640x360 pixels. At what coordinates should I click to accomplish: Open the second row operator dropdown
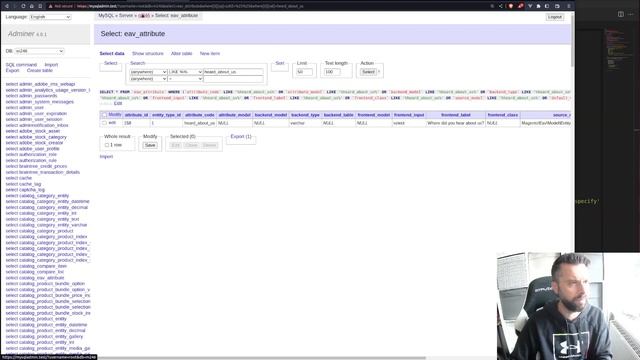pos(186,78)
